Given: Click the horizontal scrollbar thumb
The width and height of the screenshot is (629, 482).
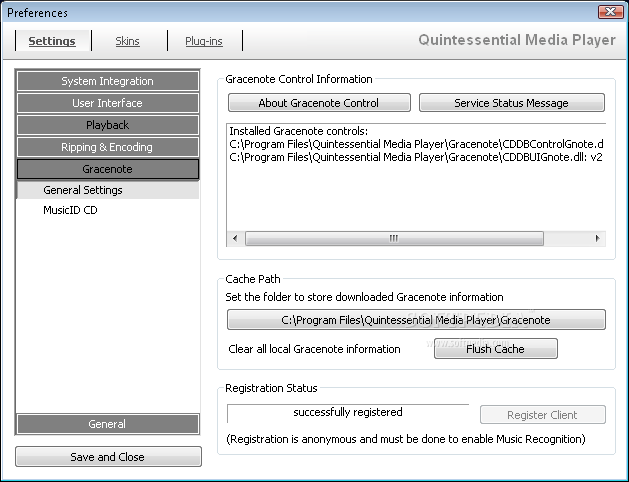Looking at the screenshot, I should pos(394,238).
